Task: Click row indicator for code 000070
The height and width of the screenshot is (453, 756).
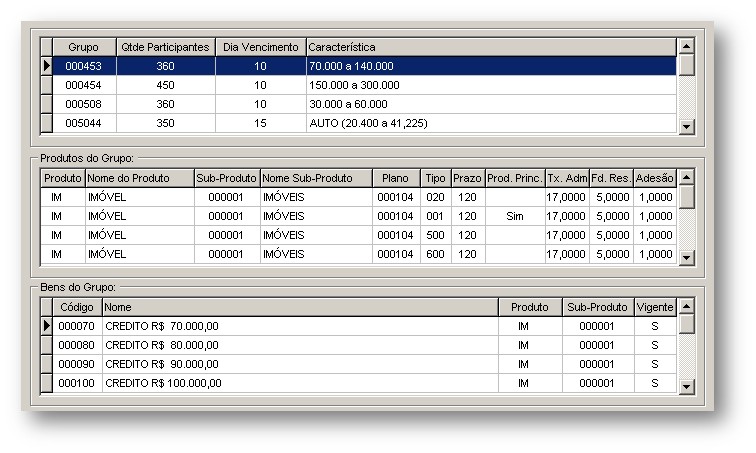Action: coord(46,326)
